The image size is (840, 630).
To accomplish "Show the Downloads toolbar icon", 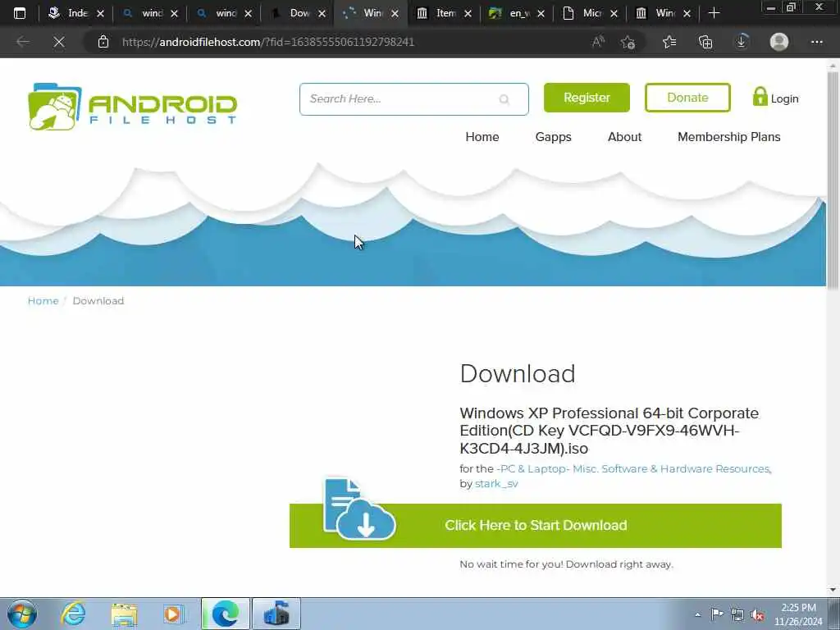I will [x=742, y=42].
